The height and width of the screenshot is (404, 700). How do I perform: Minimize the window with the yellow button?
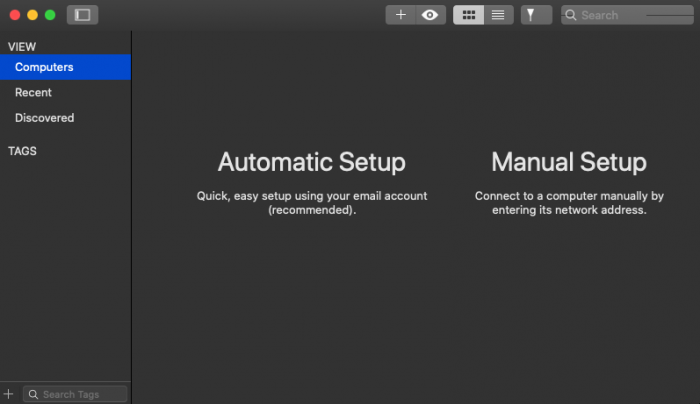33,15
